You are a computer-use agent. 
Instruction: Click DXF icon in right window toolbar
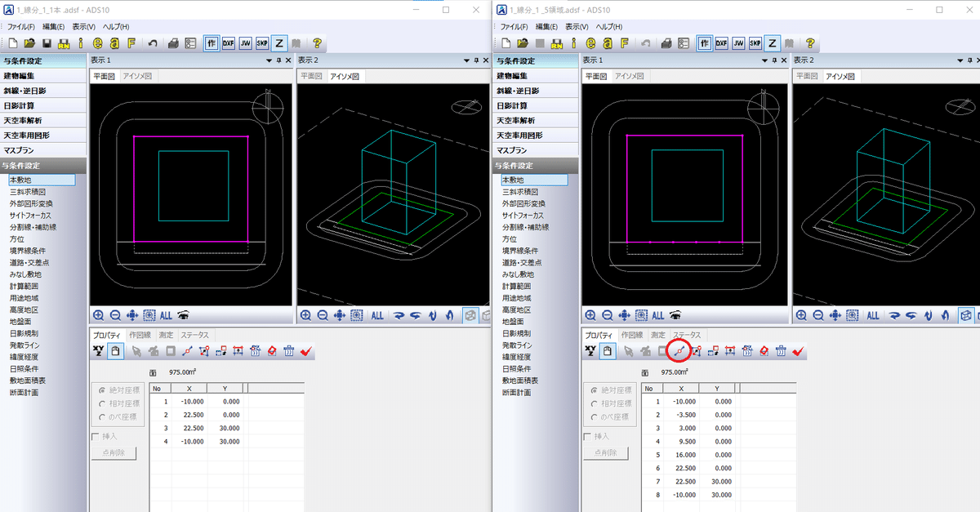point(722,43)
